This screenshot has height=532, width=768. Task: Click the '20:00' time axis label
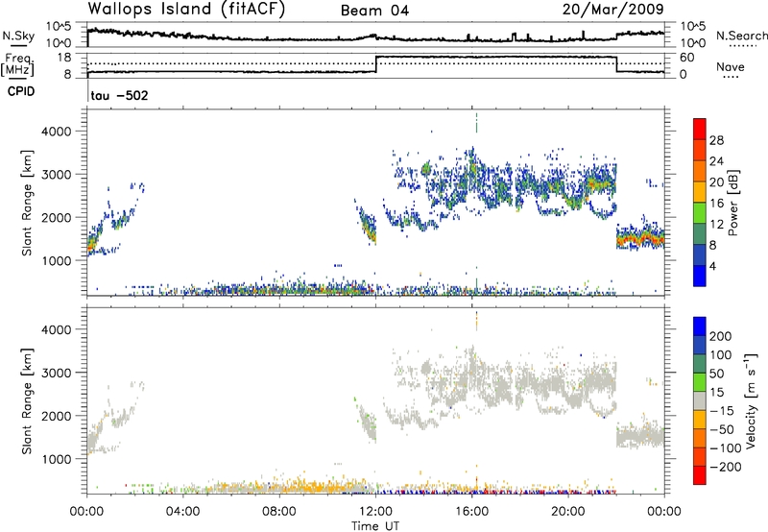[568, 512]
